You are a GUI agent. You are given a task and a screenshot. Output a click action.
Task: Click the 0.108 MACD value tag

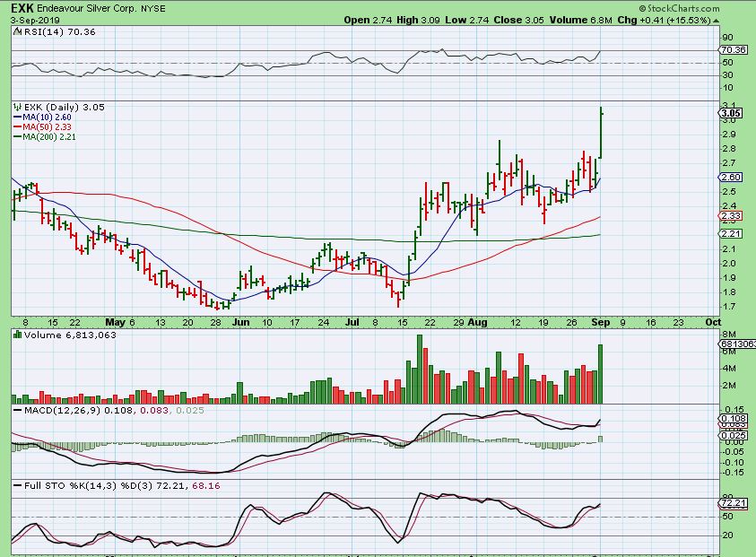click(733, 418)
